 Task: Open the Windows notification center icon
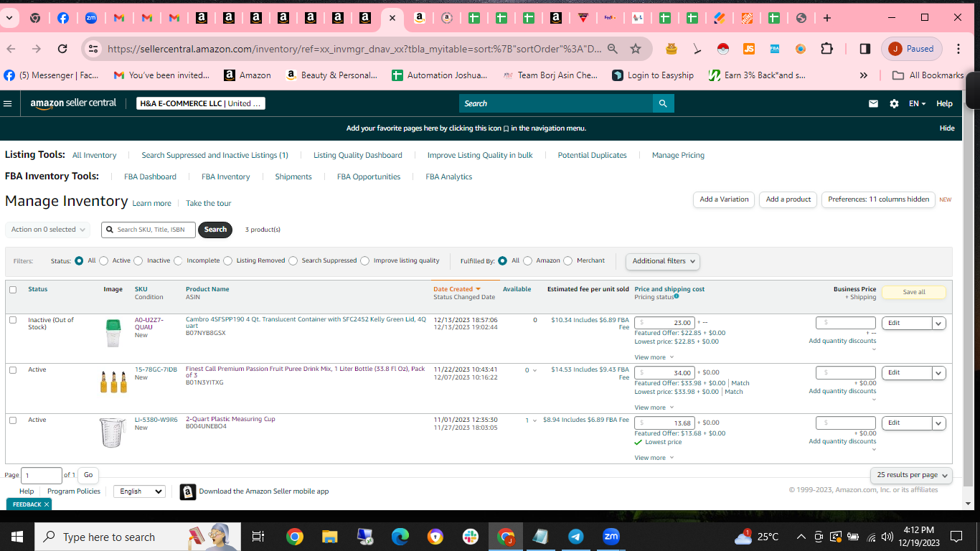(x=956, y=537)
